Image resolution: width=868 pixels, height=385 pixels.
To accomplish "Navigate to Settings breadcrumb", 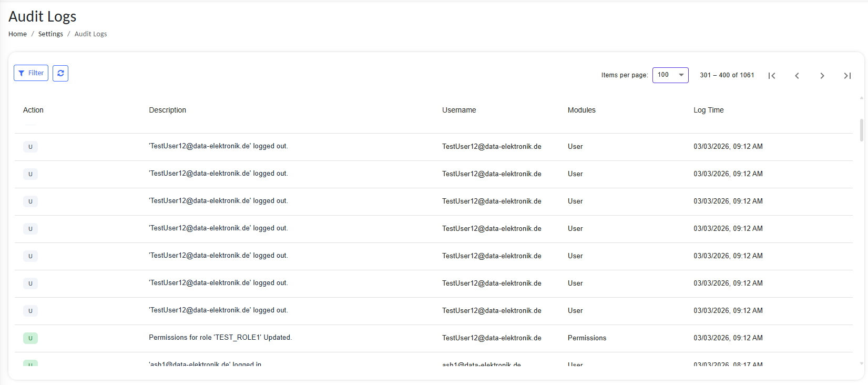I will [50, 34].
